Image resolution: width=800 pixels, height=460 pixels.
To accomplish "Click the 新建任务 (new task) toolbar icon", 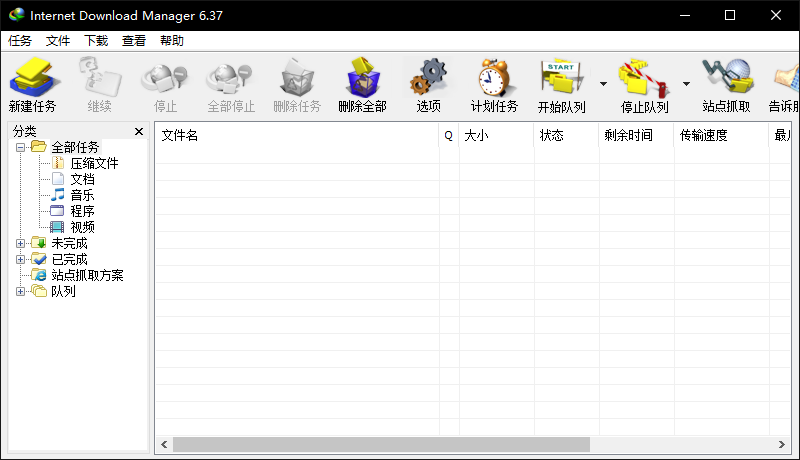I will 33,78.
